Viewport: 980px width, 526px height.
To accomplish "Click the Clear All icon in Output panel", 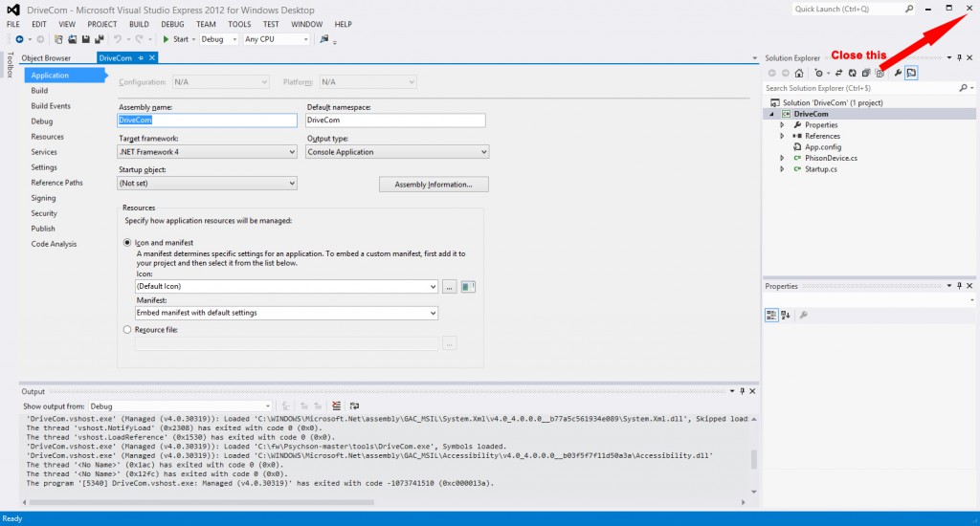I will 336,406.
